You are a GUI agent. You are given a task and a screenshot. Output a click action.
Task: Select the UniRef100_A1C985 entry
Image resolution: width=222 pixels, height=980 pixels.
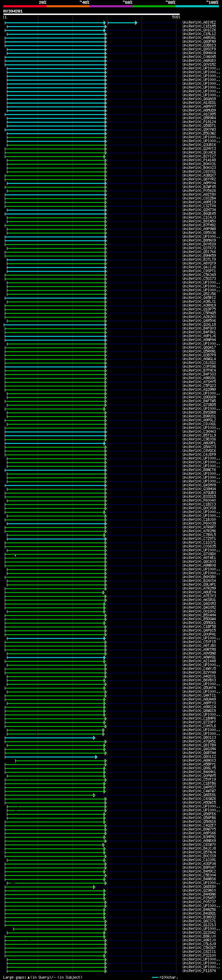199,114
